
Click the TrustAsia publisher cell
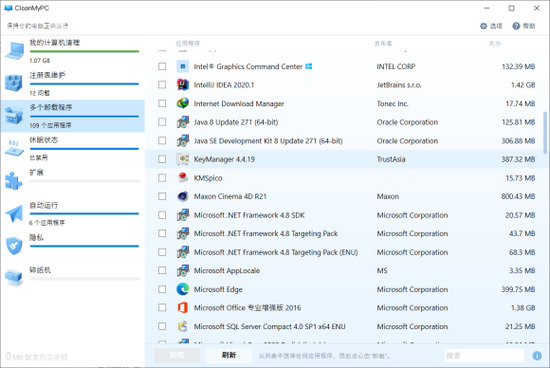tap(391, 159)
